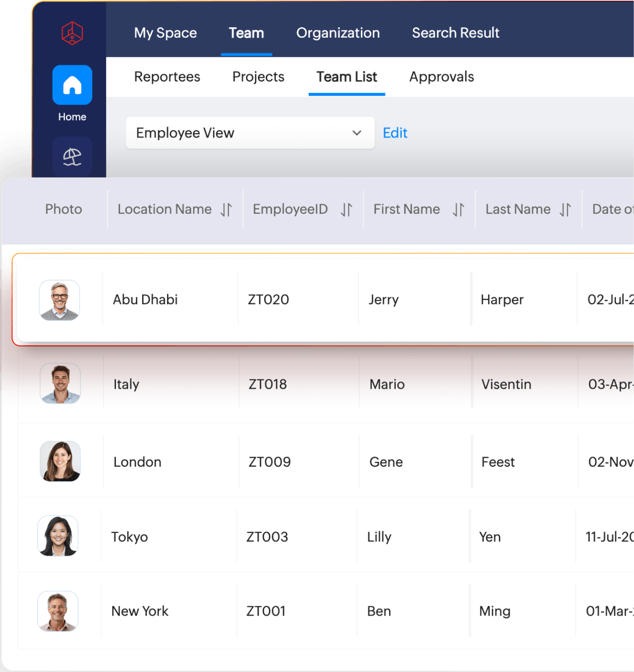Viewport: 634px width, 672px height.
Task: Open the Leave (umbrella) sidebar icon
Action: pos(72,156)
